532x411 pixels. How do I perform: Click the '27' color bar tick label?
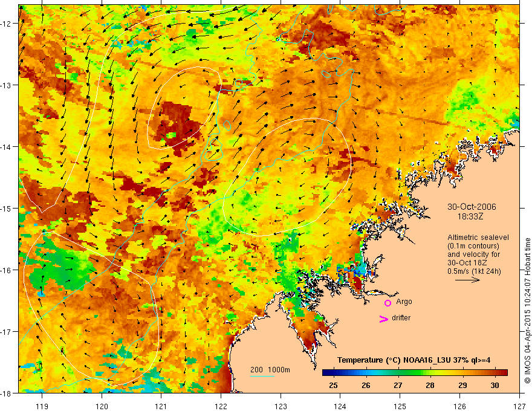tap(398, 385)
